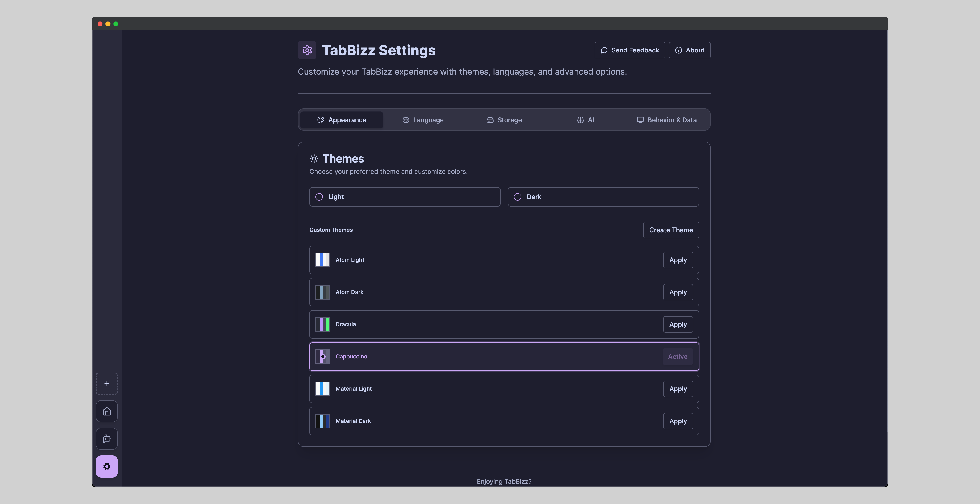Apply the Atom Light theme
Image resolution: width=980 pixels, height=504 pixels.
tap(678, 260)
